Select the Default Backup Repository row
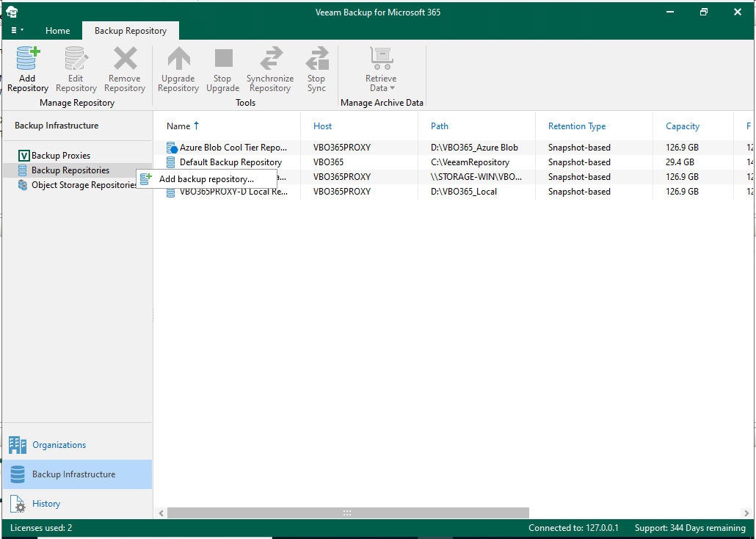The height and width of the screenshot is (539, 756). [x=454, y=162]
